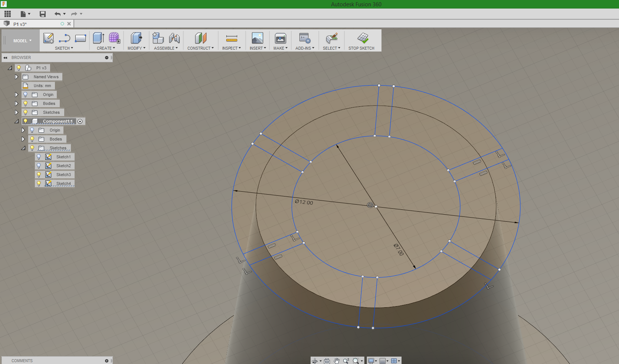Viewport: 619px width, 364px height.
Task: Open Display Settings monitor icon
Action: tap(371, 361)
